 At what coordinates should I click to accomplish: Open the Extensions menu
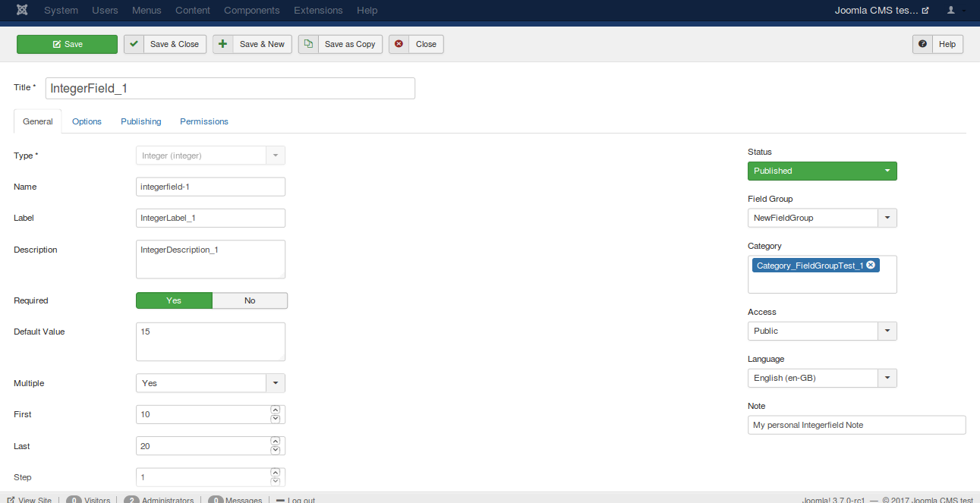pos(318,11)
